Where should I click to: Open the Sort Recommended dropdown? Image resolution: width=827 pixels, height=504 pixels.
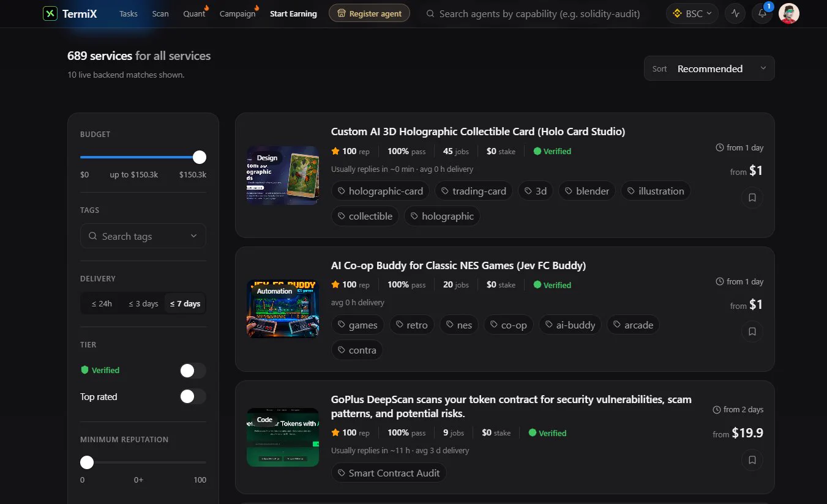coord(709,69)
